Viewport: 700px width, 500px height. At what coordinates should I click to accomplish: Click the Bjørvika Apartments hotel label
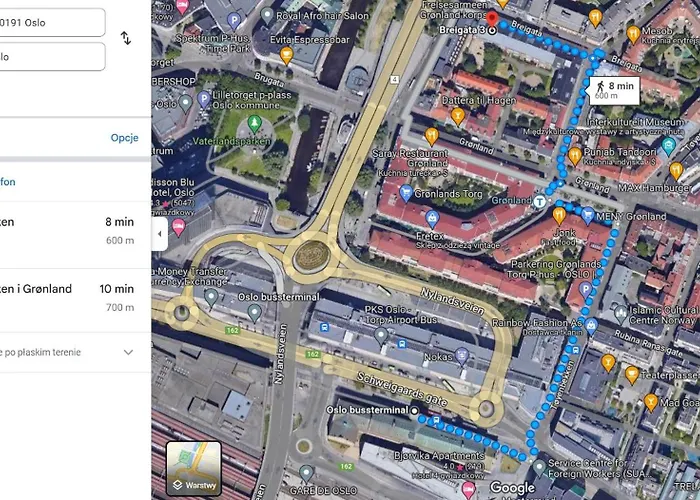coord(439,455)
